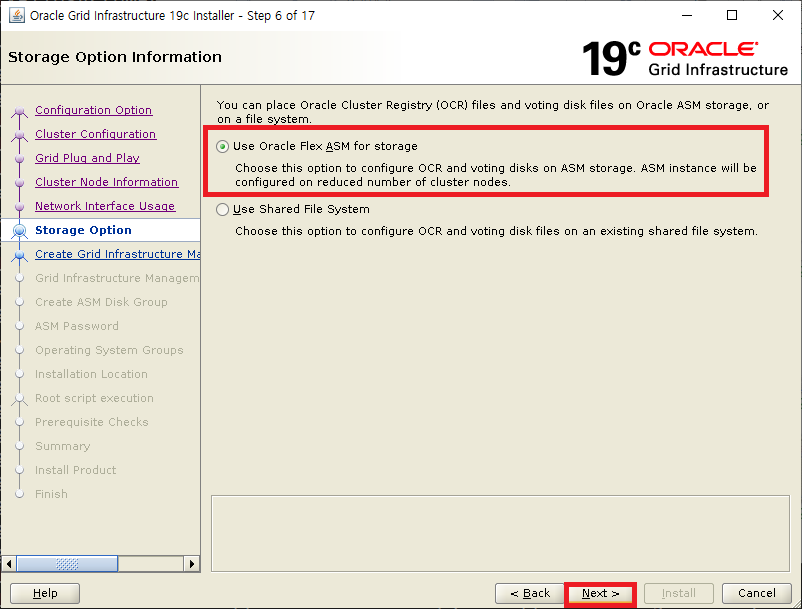Click the Next button
Screen dimensions: 802x609
pyautogui.click(x=600, y=593)
